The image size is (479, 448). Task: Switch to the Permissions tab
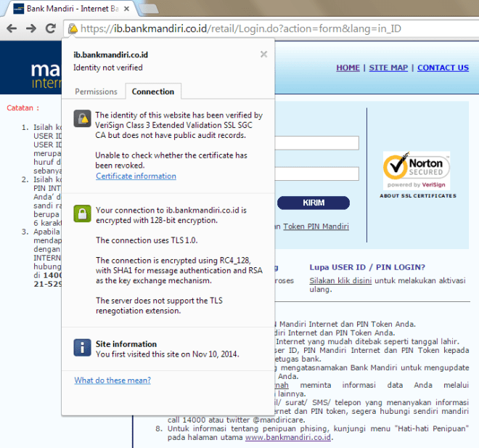tap(96, 91)
